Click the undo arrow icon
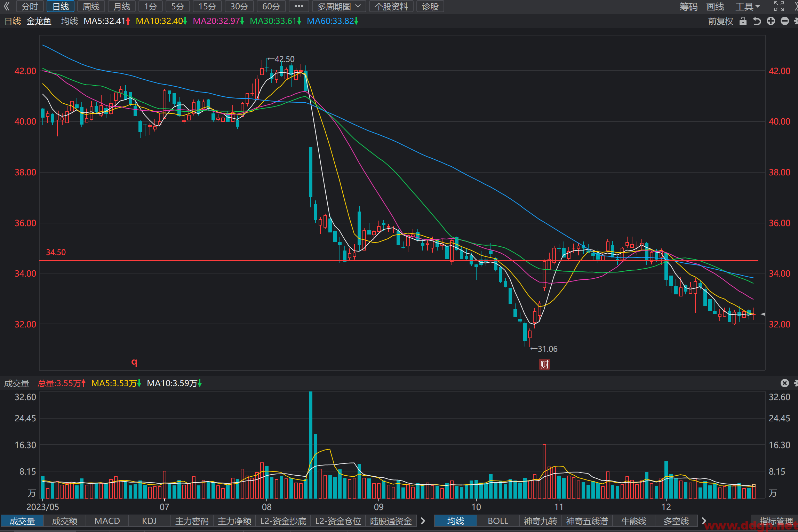This screenshot has width=798, height=532. point(757,21)
